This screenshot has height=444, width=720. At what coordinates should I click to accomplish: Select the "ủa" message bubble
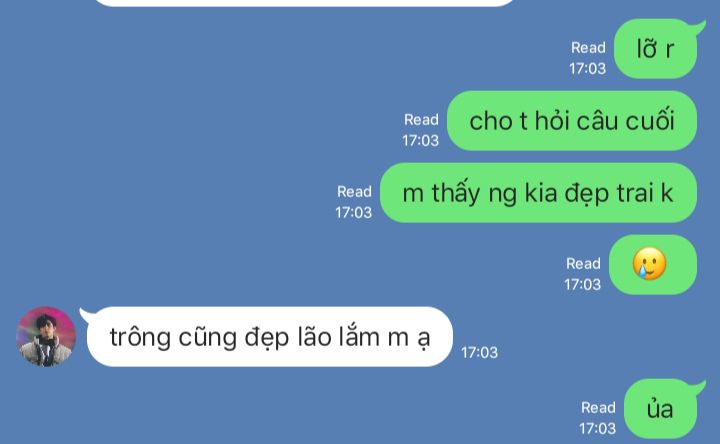point(662,409)
